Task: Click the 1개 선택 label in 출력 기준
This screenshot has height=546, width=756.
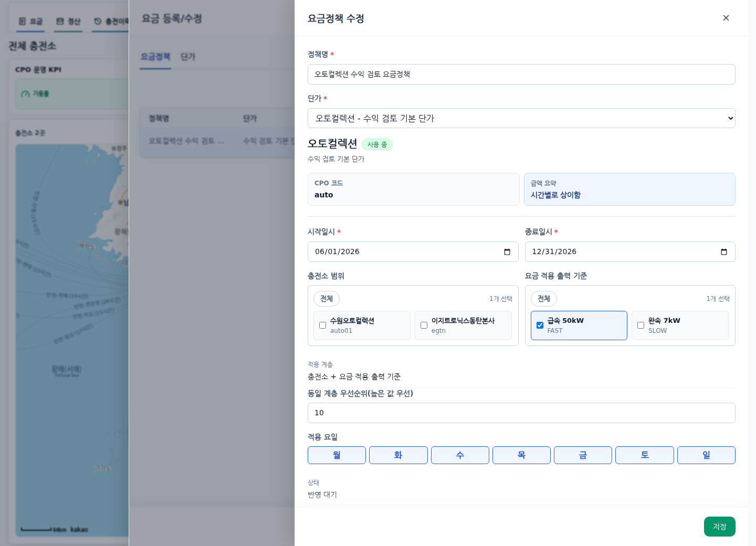Action: click(718, 299)
